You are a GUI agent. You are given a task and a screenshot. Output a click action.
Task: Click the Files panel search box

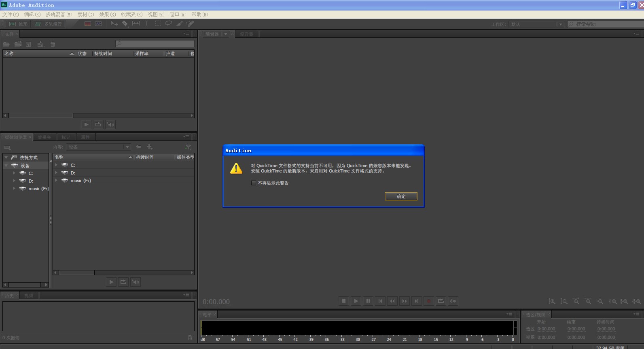[155, 44]
